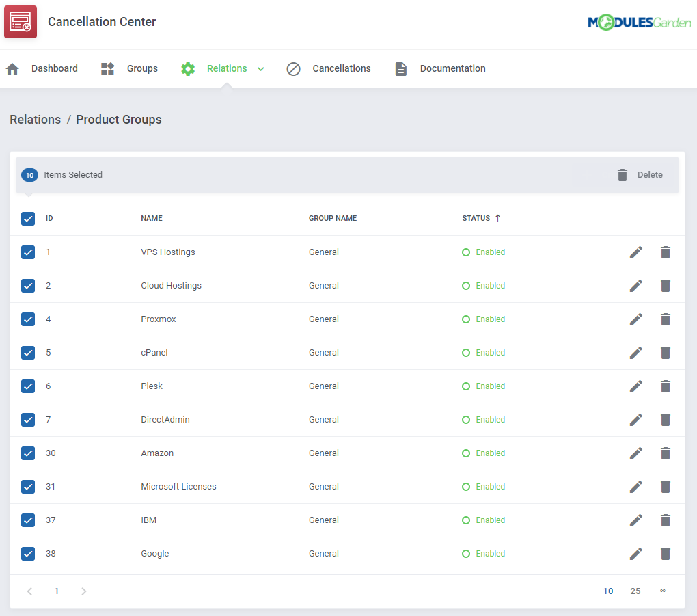
Task: Delete all selected items via Delete button
Action: point(640,175)
